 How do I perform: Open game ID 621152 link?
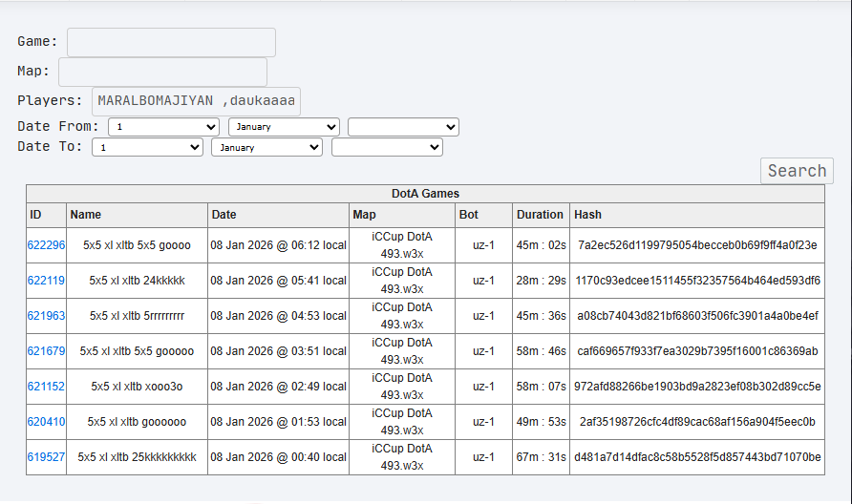click(x=46, y=387)
